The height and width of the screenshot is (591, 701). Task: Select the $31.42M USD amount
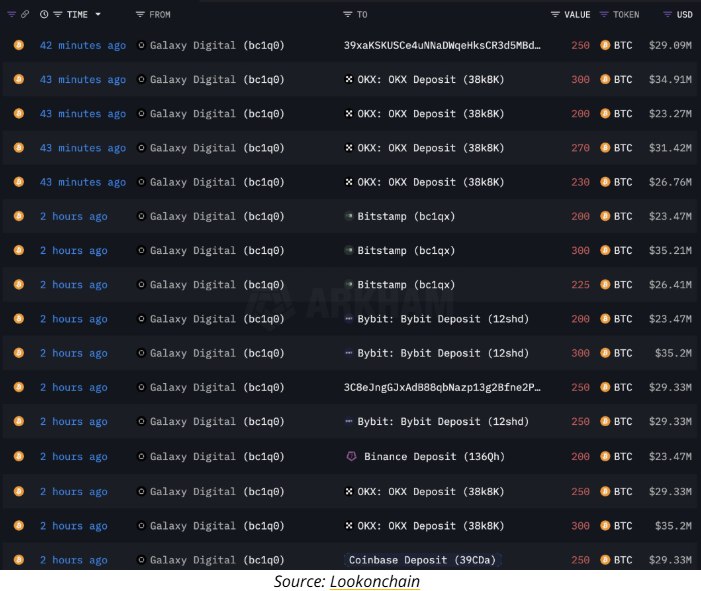tap(670, 148)
